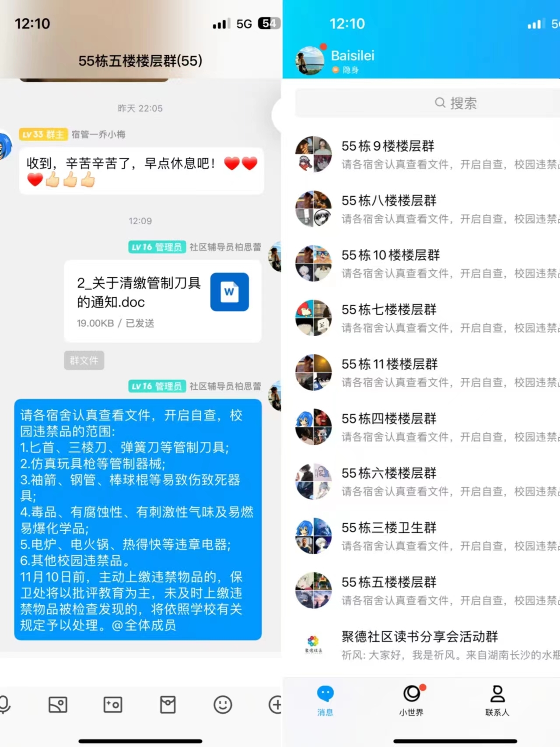The height and width of the screenshot is (747, 560).
Task: Click the 搜索 search field
Action: click(427, 103)
